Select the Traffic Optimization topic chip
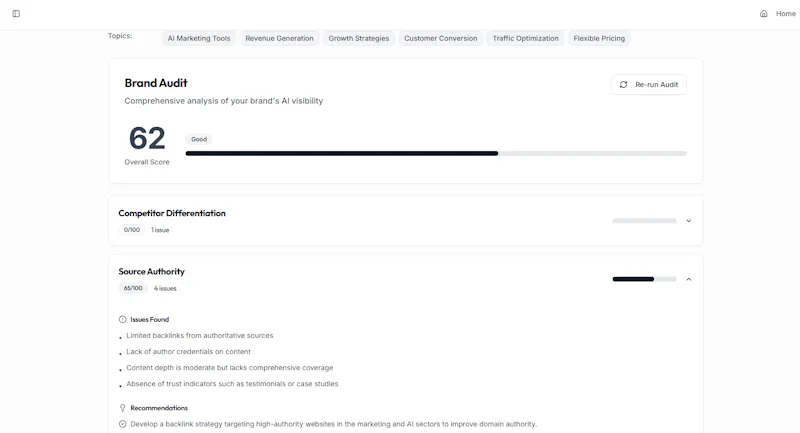 click(526, 38)
